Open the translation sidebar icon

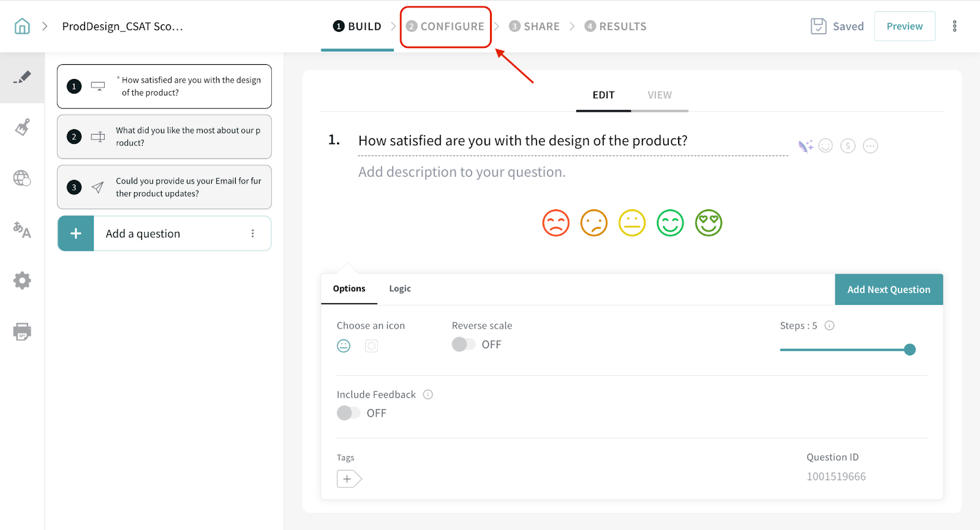tap(22, 230)
